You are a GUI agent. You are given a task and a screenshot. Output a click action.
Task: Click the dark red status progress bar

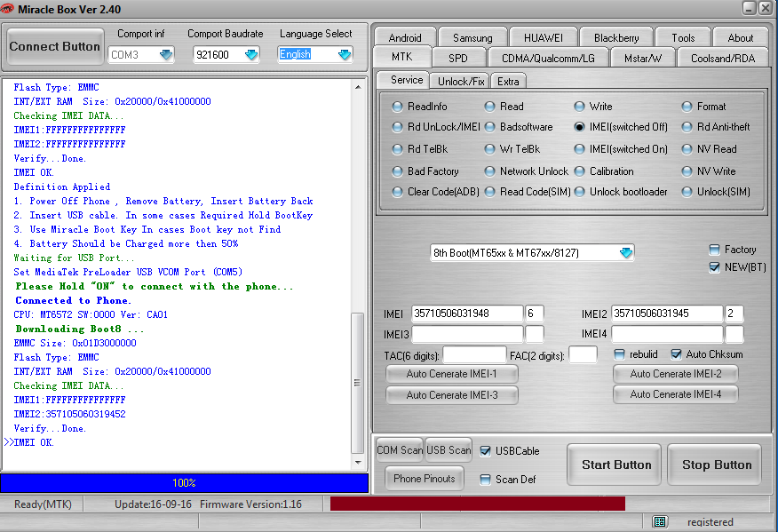[477, 504]
